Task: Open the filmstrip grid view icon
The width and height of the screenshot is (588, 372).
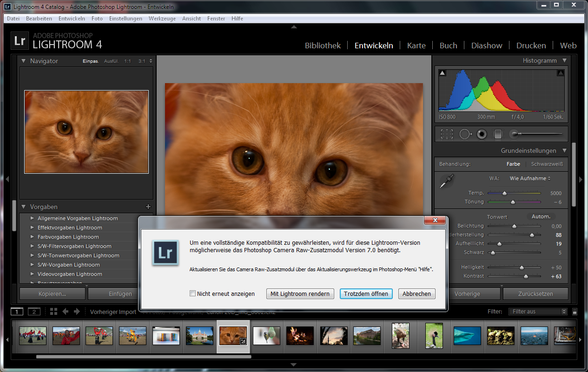Action: (x=53, y=312)
